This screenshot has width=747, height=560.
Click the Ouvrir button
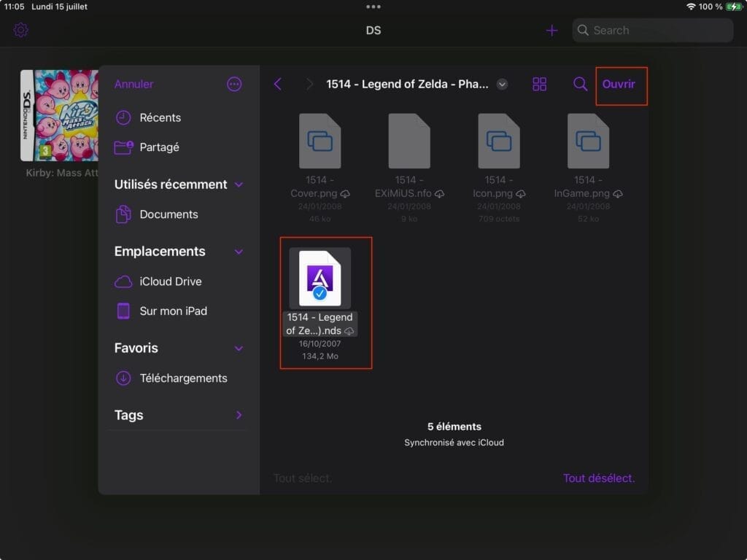(x=621, y=84)
